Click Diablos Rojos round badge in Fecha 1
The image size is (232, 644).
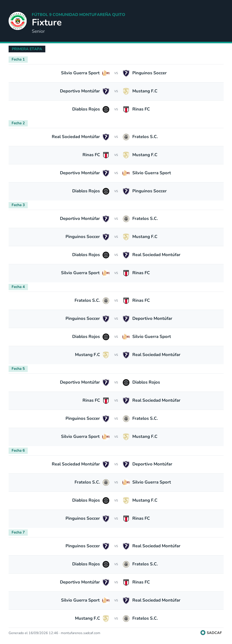point(106,109)
